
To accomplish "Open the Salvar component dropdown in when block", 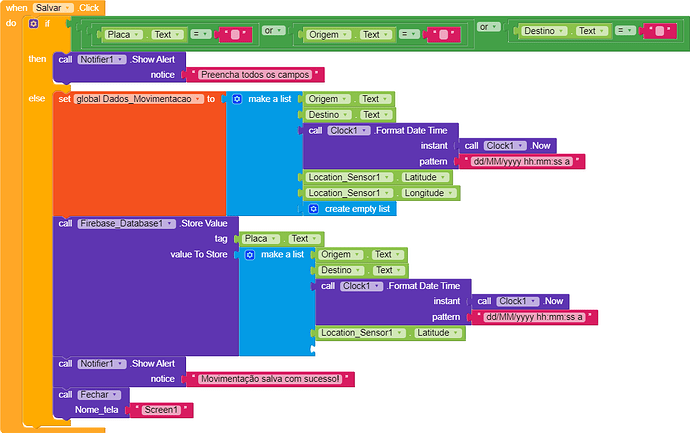I will pyautogui.click(x=53, y=8).
